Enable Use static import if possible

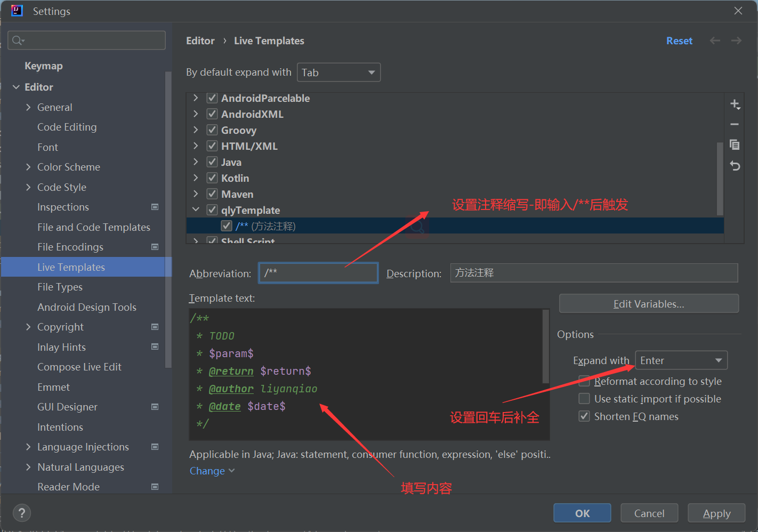(584, 399)
